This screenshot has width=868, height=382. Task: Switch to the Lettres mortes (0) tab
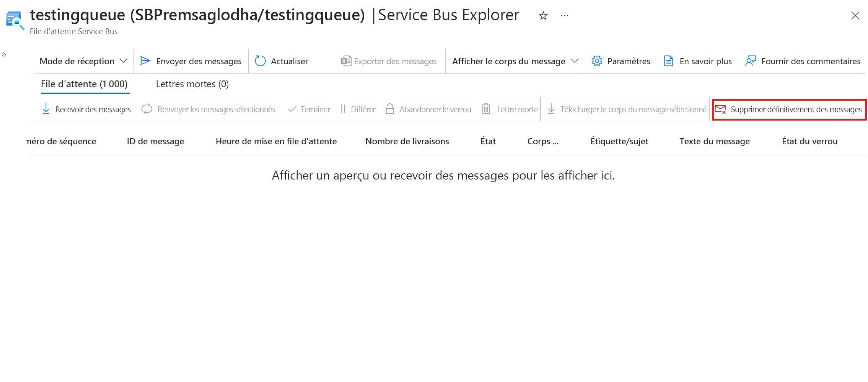pyautogui.click(x=192, y=84)
